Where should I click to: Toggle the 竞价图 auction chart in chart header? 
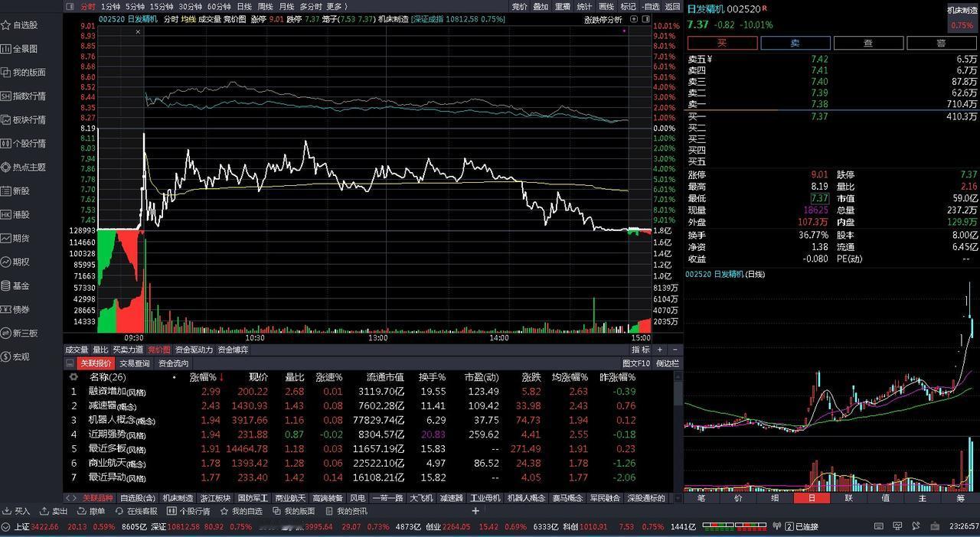pyautogui.click(x=234, y=19)
